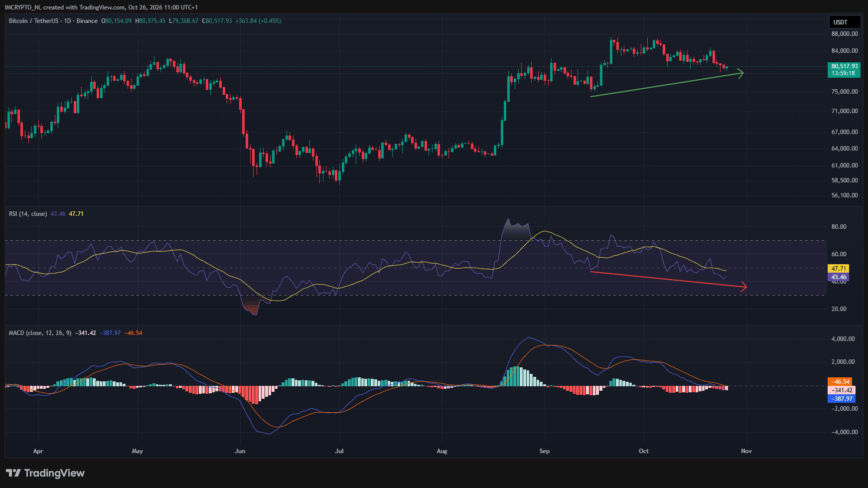868x488 pixels.
Task: Click the May label on time axis
Action: tap(138, 451)
